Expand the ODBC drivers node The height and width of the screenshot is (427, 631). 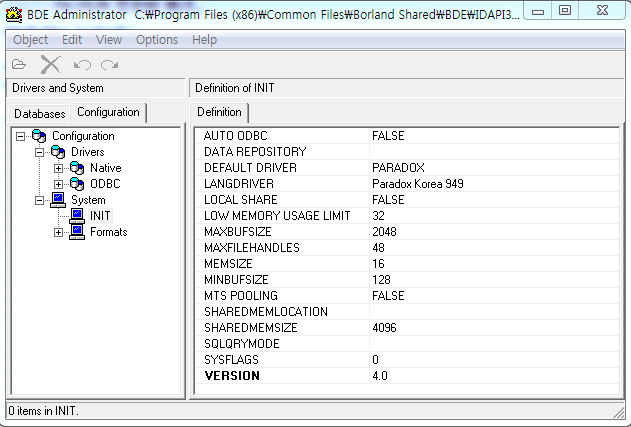pyautogui.click(x=58, y=184)
